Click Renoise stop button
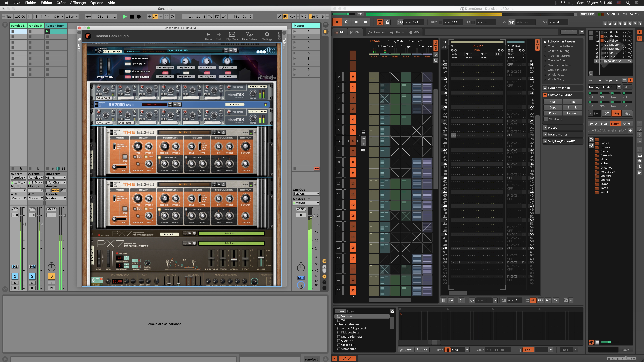644x362 pixels. click(356, 22)
